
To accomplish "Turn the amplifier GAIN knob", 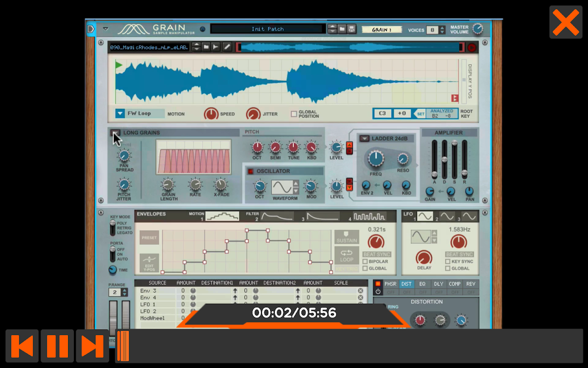I will [430, 191].
